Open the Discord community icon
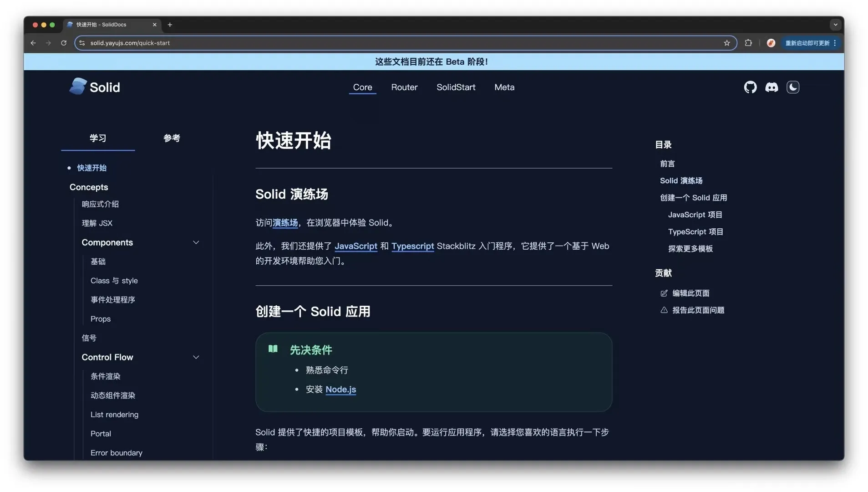 pos(772,87)
